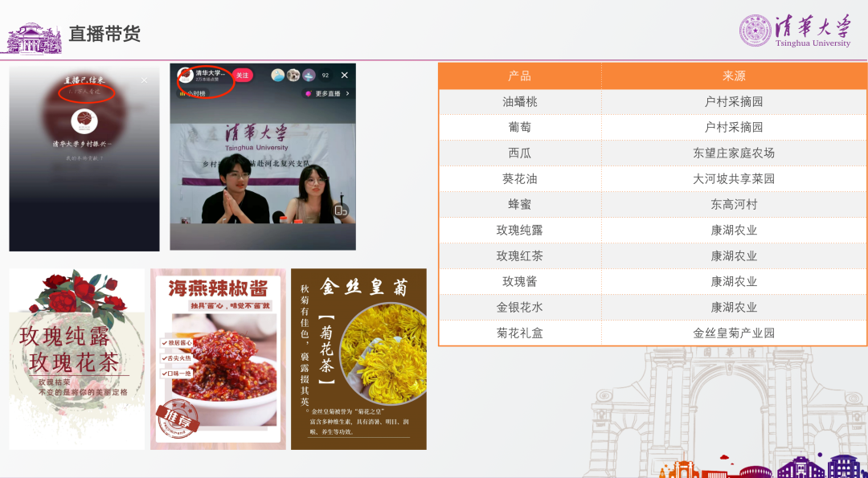This screenshot has height=478, width=868.
Task: Click the slide title 直播带货
Action: [104, 34]
